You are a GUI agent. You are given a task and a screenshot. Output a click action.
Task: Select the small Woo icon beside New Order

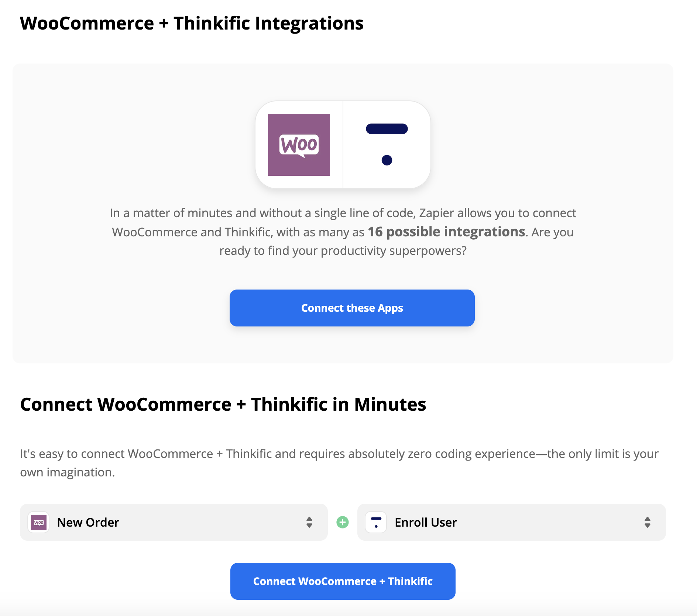pos(39,522)
